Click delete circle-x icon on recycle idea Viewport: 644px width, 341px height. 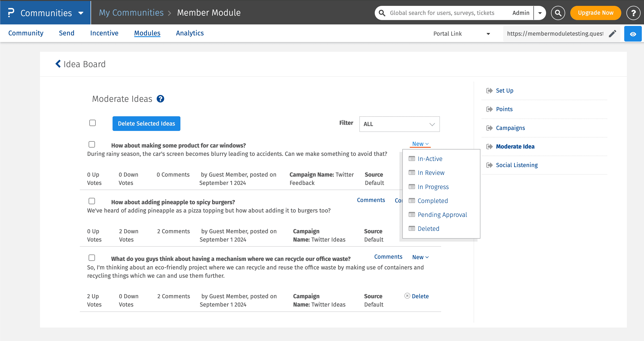(x=407, y=296)
